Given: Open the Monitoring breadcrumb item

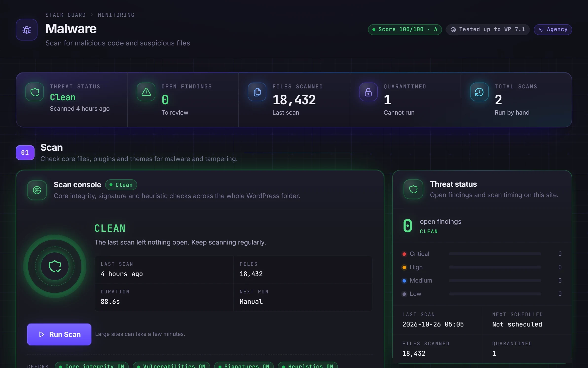Looking at the screenshot, I should [x=116, y=15].
